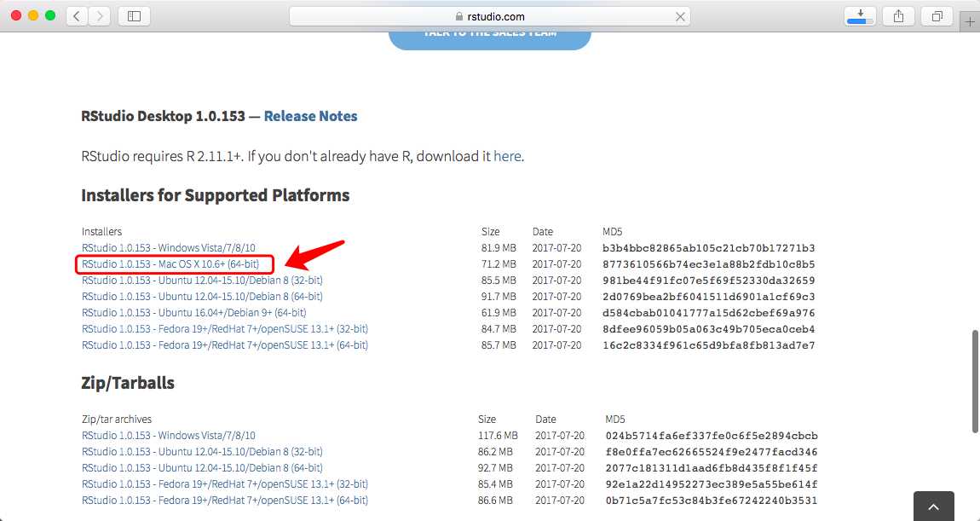Select MD5 hash 8773610566b74ec3e1a88b2fdb10c8b5
Viewport: 980px width, 521px height.
coord(709,264)
